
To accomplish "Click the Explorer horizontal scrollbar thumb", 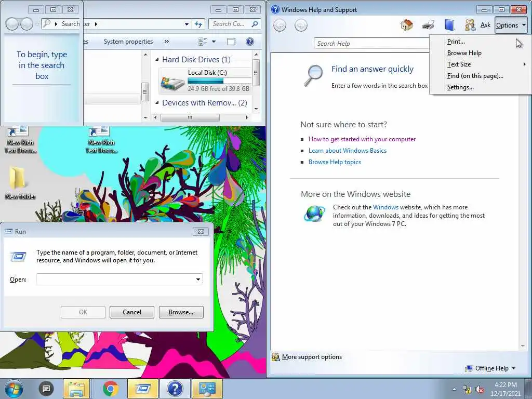I will [190, 117].
